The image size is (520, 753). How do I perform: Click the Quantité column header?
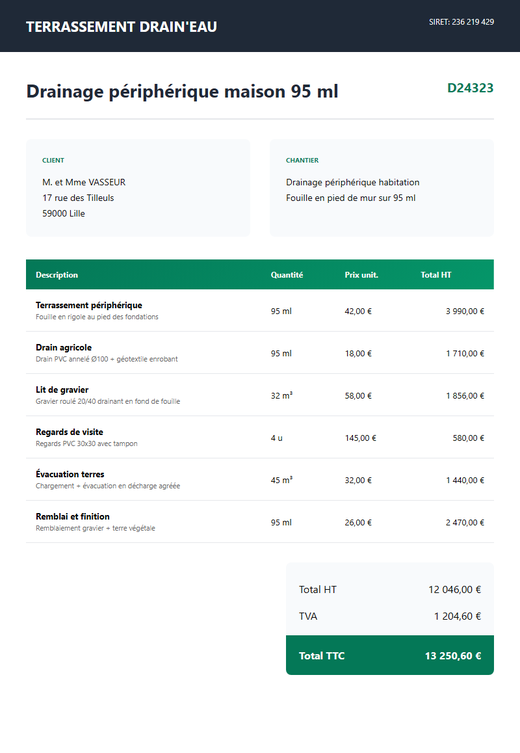(287, 275)
